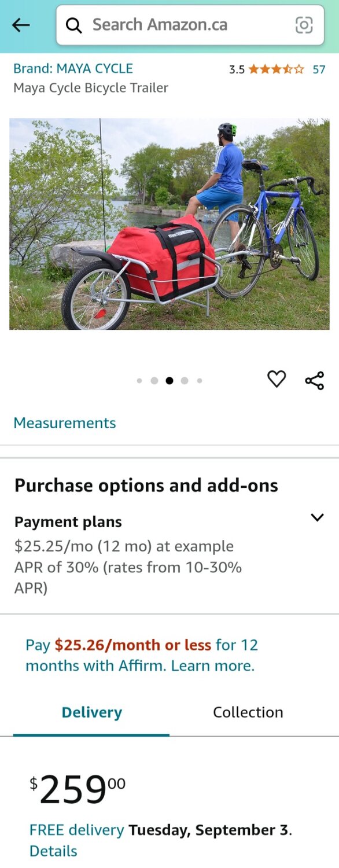Select the first carousel dot
The width and height of the screenshot is (339, 868).
click(x=139, y=380)
